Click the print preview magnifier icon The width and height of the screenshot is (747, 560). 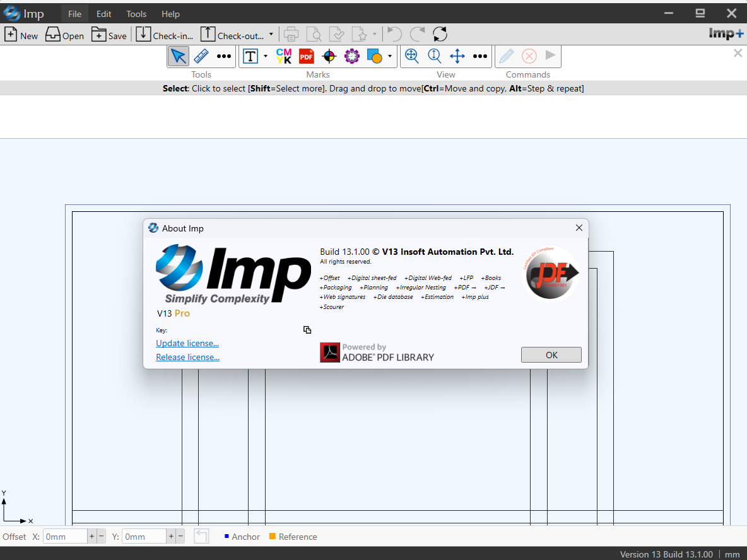click(x=314, y=34)
